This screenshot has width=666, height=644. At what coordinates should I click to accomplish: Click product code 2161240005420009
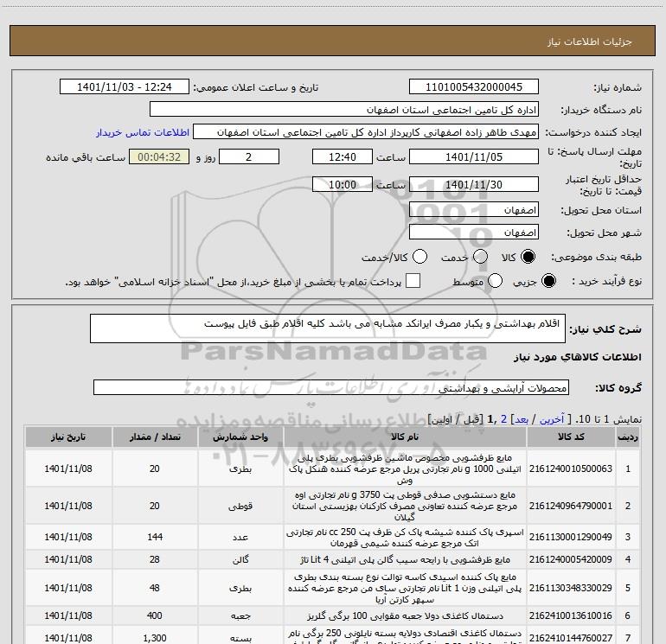[571, 559]
